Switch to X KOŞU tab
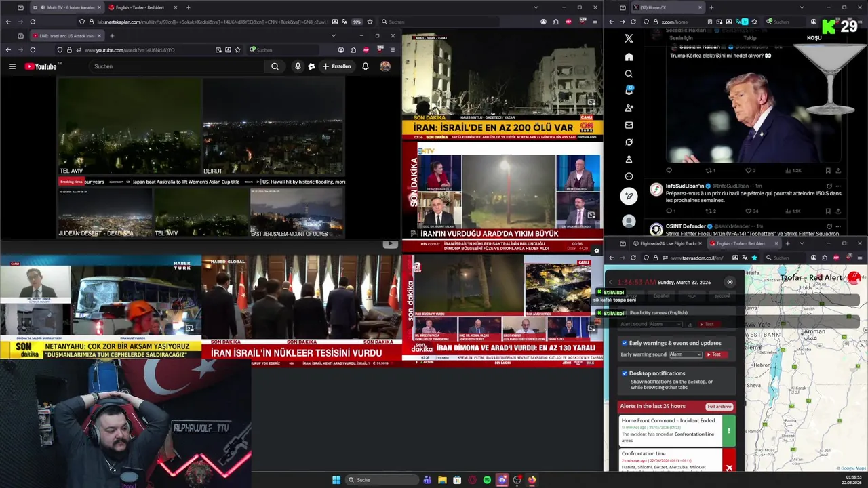Screen dimensions: 868x488 [x=814, y=38]
